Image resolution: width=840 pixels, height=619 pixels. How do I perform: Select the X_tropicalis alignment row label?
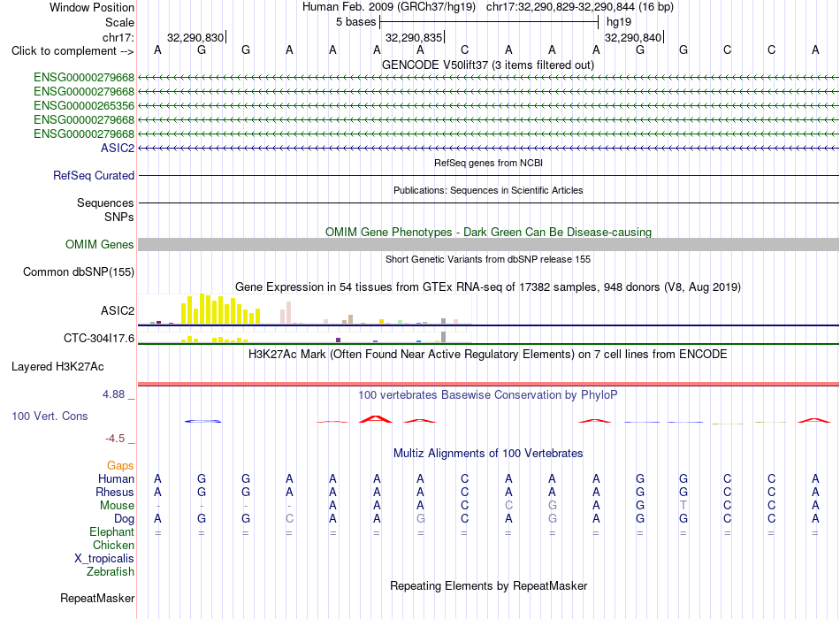coord(104,559)
